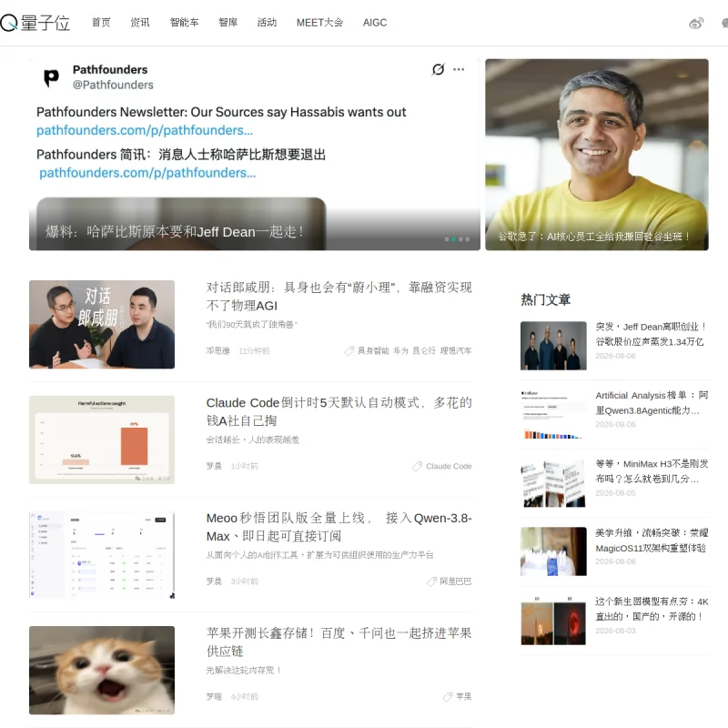The height and width of the screenshot is (728, 728).
Task: Open hot article MiniMax H3
Action: [x=651, y=470]
